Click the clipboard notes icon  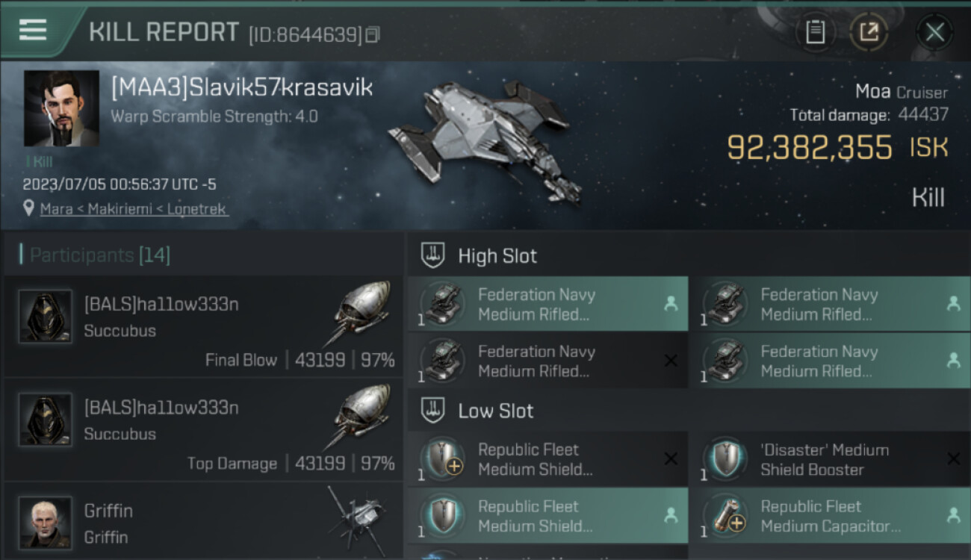(x=815, y=32)
